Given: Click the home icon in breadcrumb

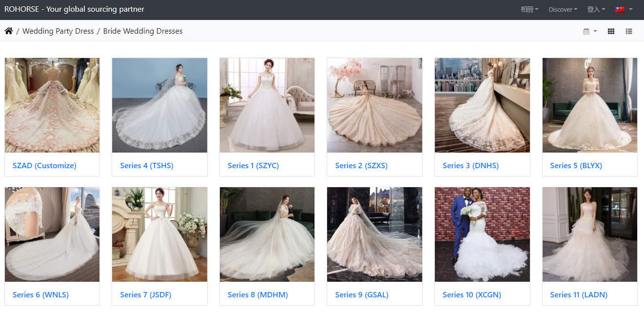Looking at the screenshot, I should [x=9, y=31].
